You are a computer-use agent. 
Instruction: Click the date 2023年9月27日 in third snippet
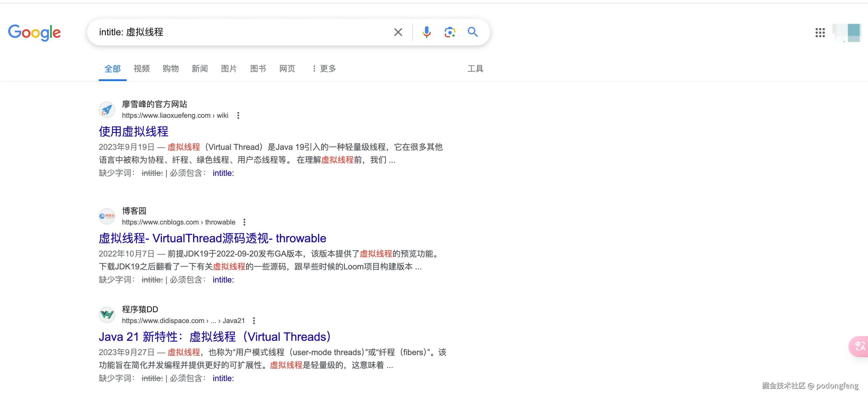click(x=127, y=352)
